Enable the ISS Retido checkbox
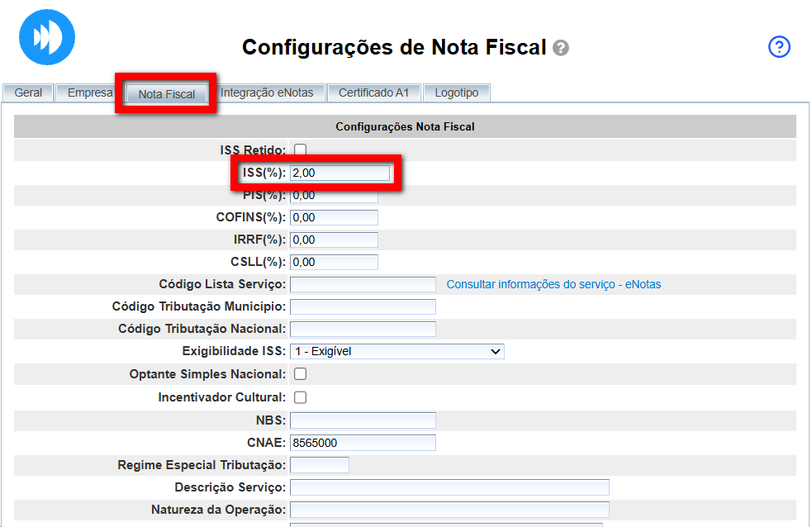Screen dimensions: 812x527 (x=301, y=150)
